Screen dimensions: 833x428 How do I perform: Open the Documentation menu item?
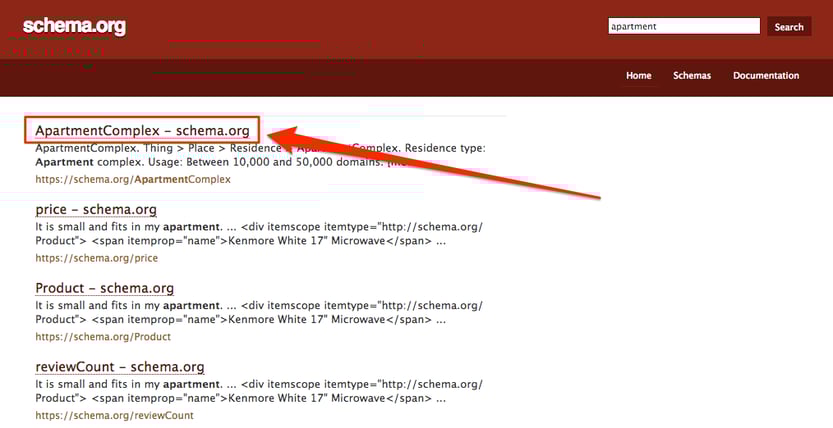766,75
